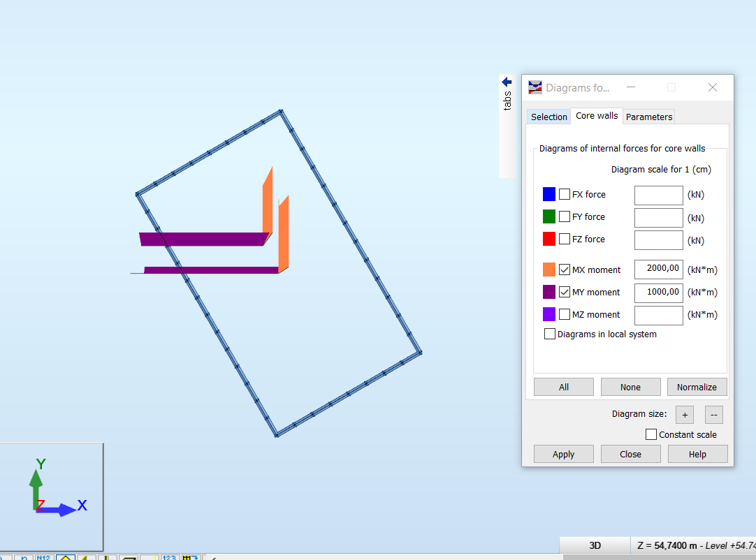The width and height of the screenshot is (756, 560).
Task: Click the Normalize button
Action: click(x=697, y=386)
